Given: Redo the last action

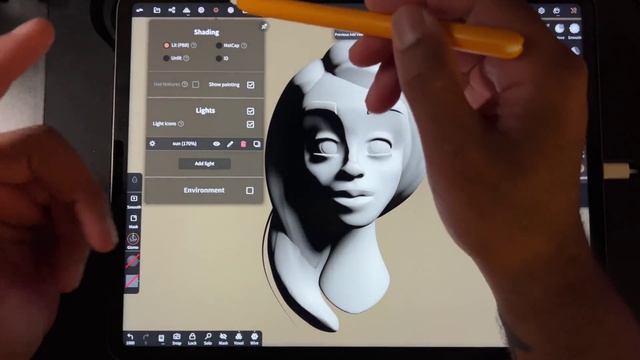Looking at the screenshot, I should point(146,338).
